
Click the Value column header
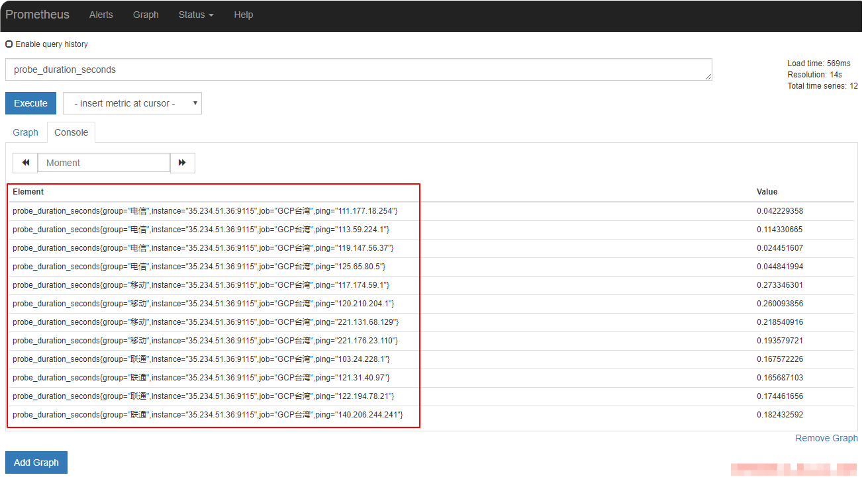point(767,192)
